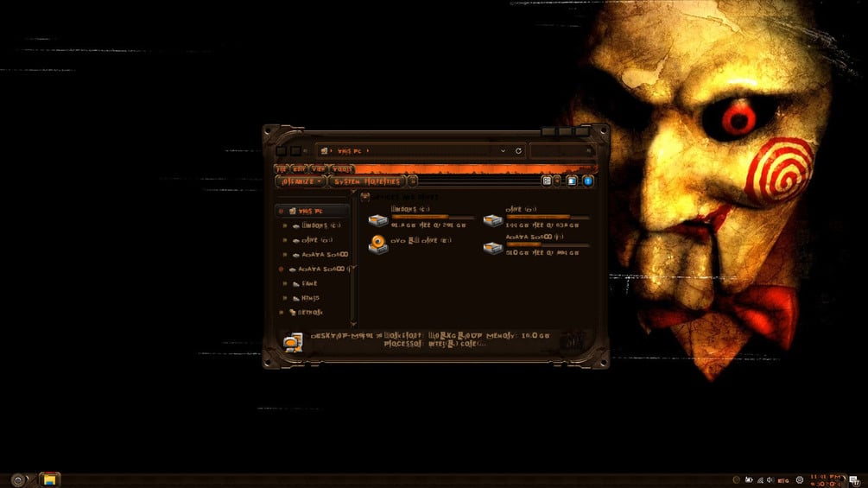Click the network tray icon
This screenshot has height=488, width=868.
click(760, 480)
